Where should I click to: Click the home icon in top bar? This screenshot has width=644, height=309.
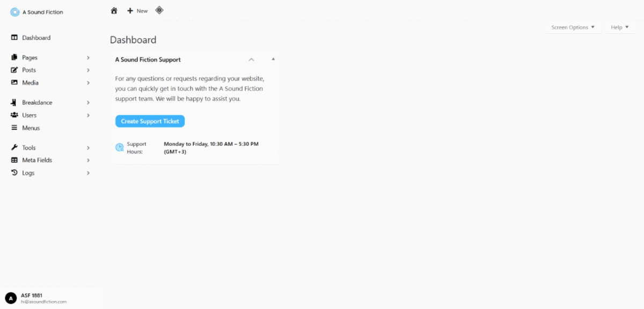click(x=114, y=11)
